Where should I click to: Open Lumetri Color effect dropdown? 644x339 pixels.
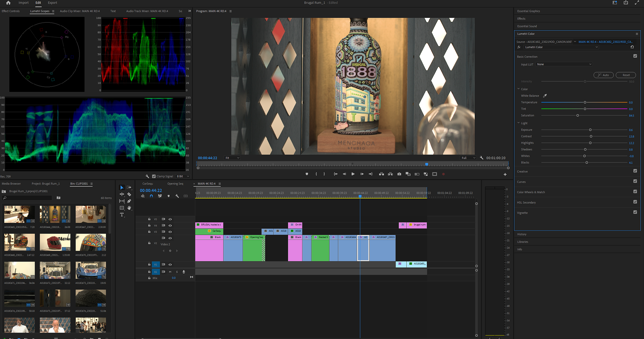(561, 47)
